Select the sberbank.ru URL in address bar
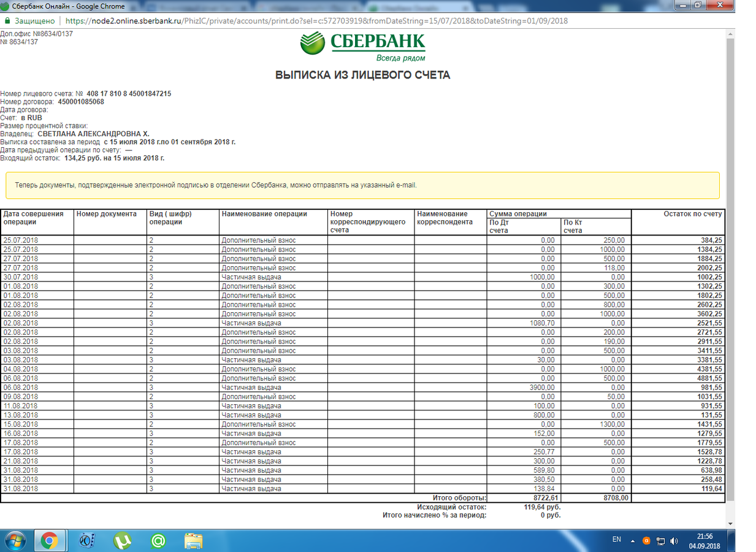Viewport: 756px width, 552px height. click(x=317, y=20)
